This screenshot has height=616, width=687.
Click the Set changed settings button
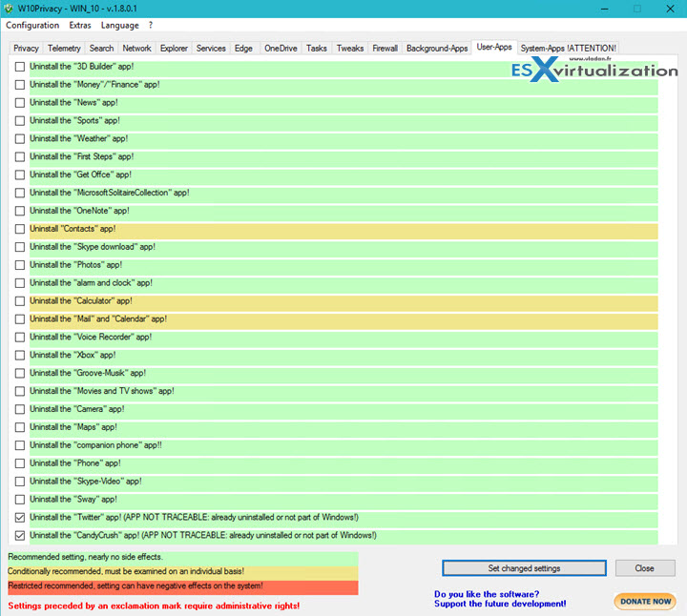coord(524,568)
